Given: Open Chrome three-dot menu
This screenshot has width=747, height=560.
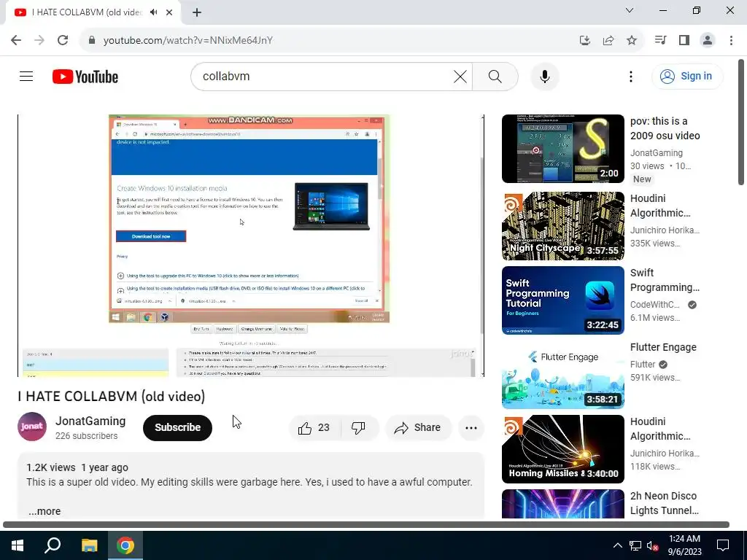Looking at the screenshot, I should (731, 40).
